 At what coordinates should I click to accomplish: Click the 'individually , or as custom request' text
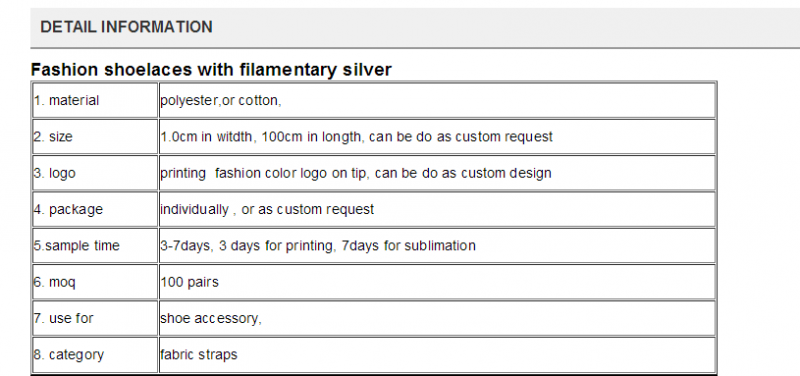click(267, 209)
